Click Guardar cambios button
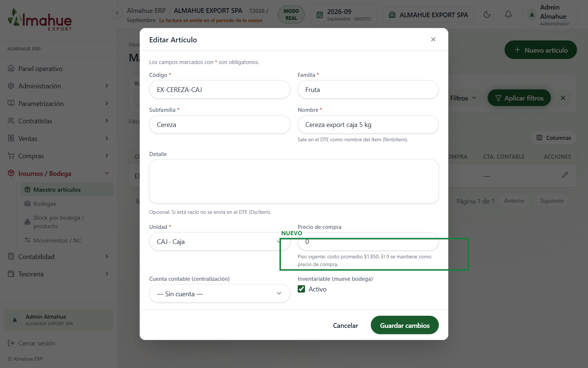588x368 pixels. click(405, 325)
